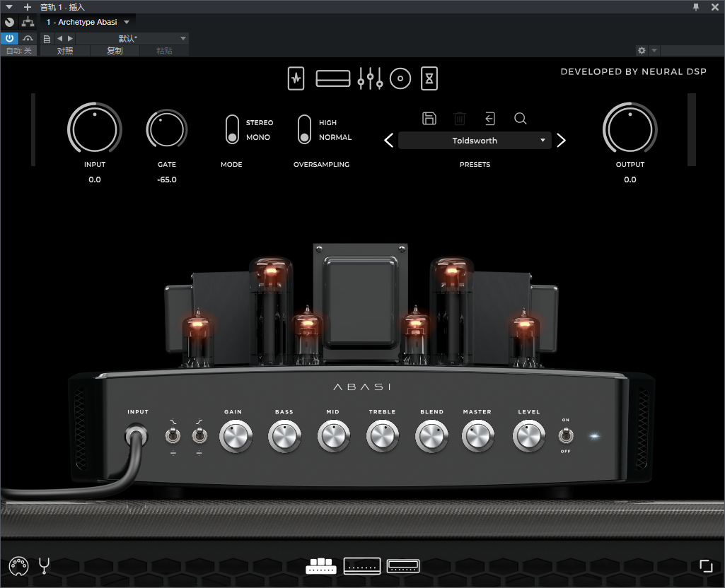
Task: Open the routing channel editor icon
Action: click(28, 22)
